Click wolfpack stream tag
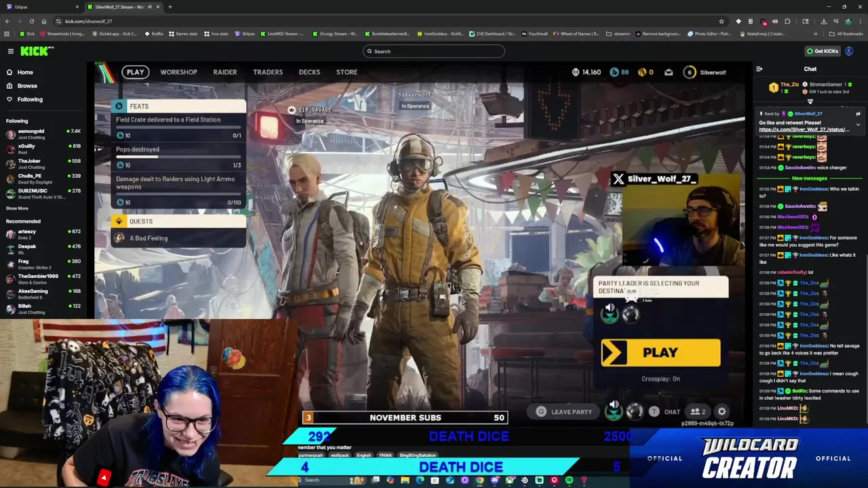The width and height of the screenshot is (868, 488). point(340,455)
